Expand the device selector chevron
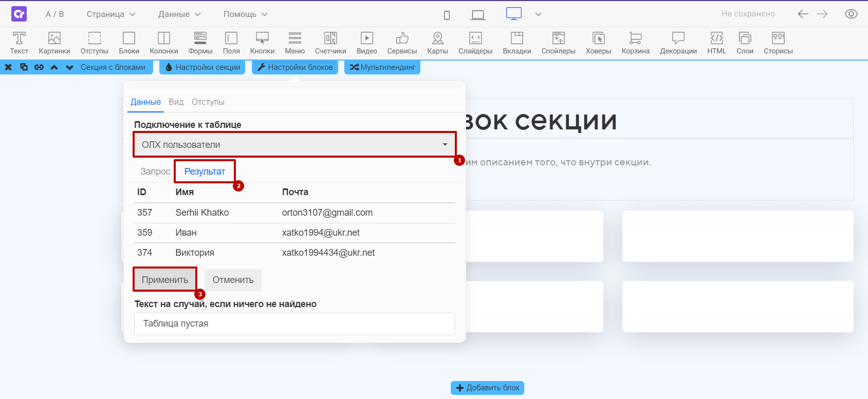 538,14
